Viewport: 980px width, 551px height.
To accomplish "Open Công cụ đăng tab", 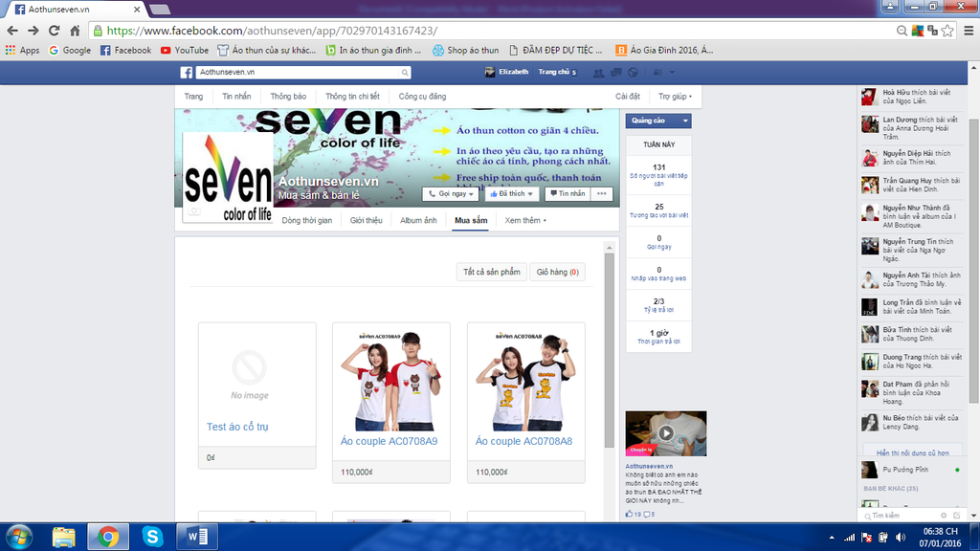I will [422, 97].
